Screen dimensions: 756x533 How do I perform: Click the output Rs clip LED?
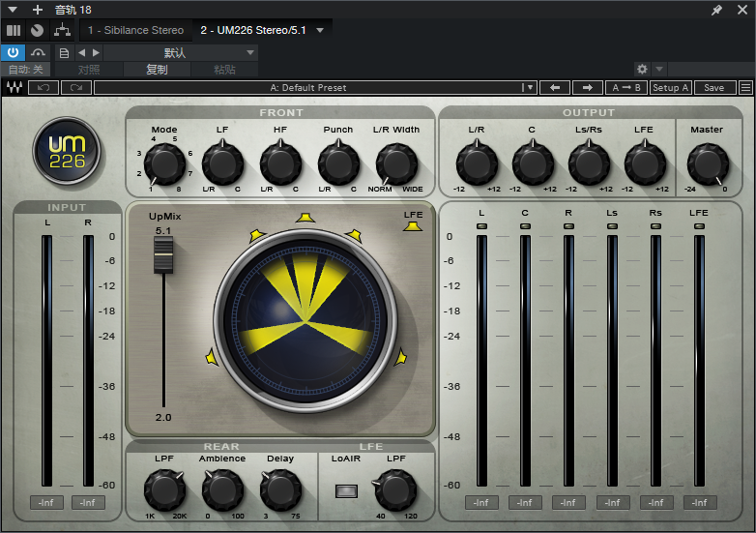[x=655, y=226]
